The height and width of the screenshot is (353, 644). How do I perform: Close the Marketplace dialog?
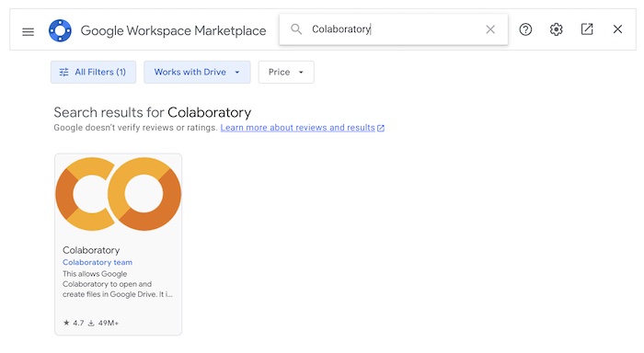tap(617, 29)
